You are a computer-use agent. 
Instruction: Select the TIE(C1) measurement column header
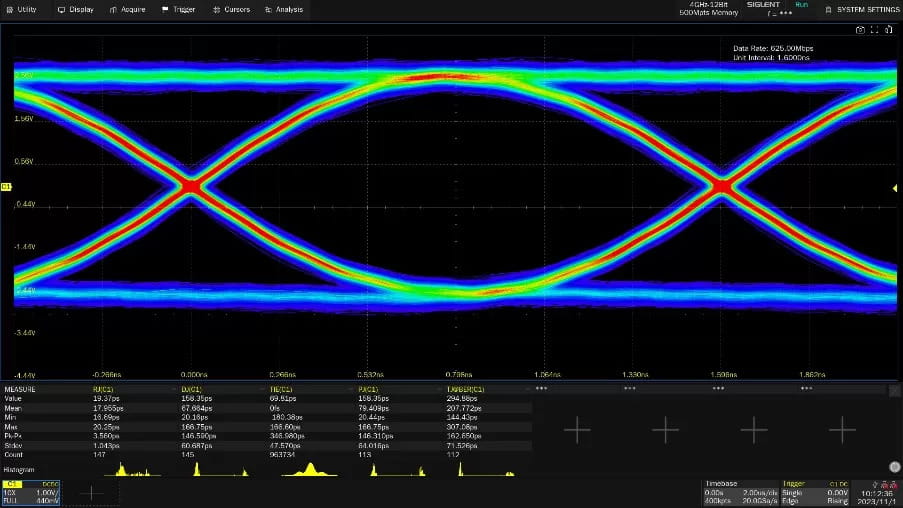point(281,389)
